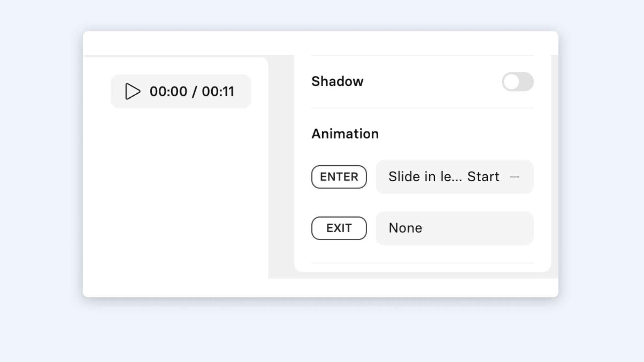This screenshot has width=644, height=362.
Task: Switch the Shadow setting off then on
Action: click(518, 82)
